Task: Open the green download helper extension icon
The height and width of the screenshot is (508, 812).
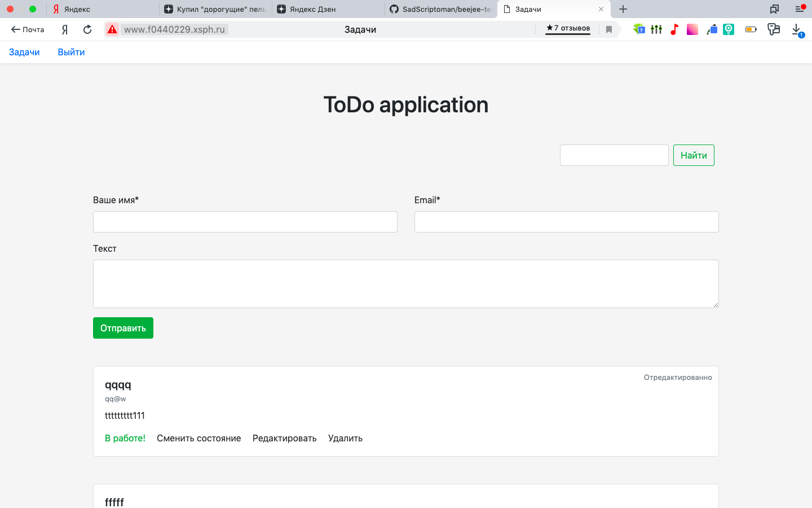Action: tap(638, 29)
